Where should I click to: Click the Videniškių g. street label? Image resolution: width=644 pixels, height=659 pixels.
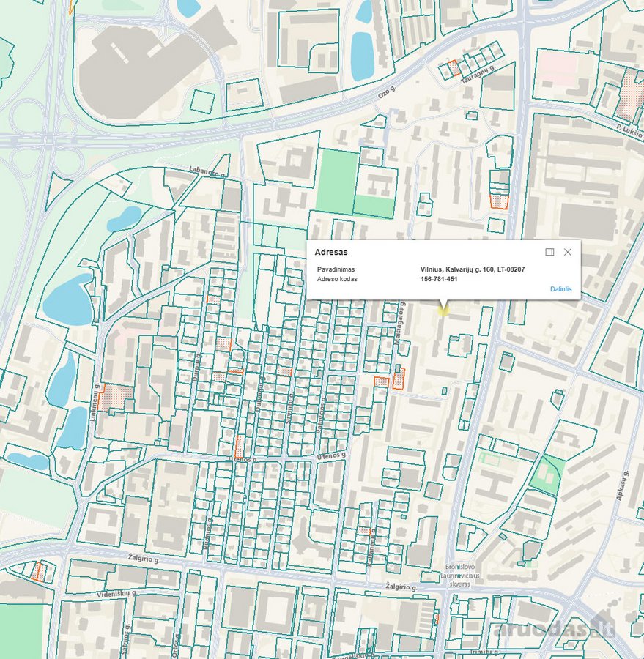(116, 594)
